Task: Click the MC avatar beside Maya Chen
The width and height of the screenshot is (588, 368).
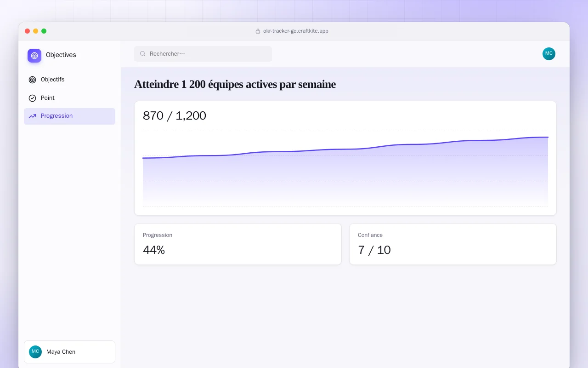Action: (x=35, y=352)
